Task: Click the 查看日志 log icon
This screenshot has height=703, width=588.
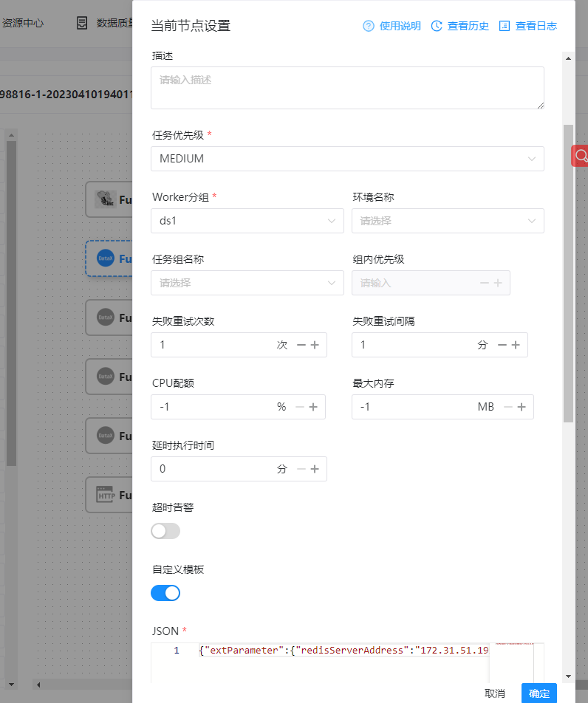Action: (504, 26)
